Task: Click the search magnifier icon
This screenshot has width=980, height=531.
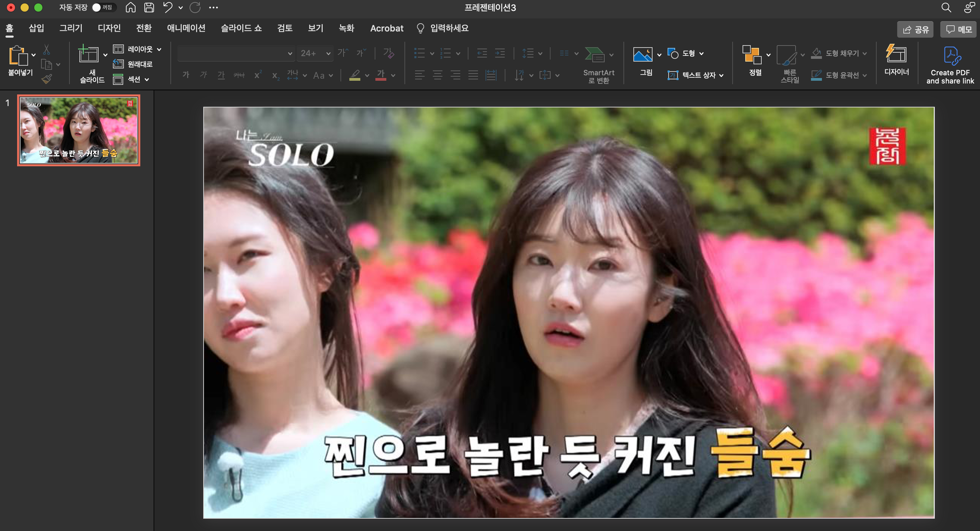Action: [946, 8]
